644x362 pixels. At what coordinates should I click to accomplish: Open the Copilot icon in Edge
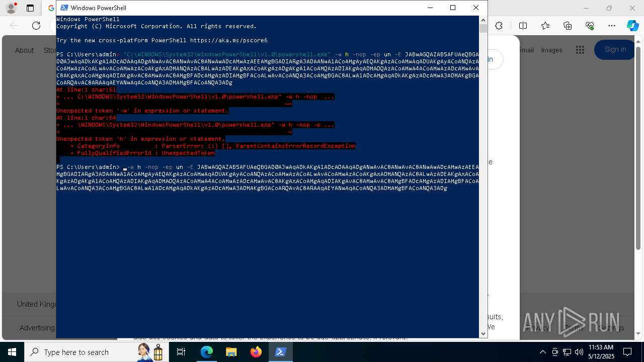point(632,26)
